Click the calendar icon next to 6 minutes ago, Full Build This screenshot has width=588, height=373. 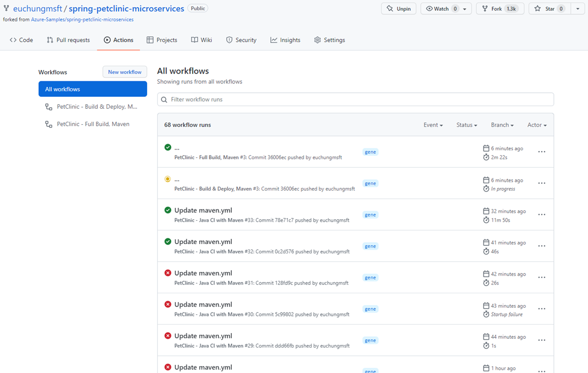486,148
